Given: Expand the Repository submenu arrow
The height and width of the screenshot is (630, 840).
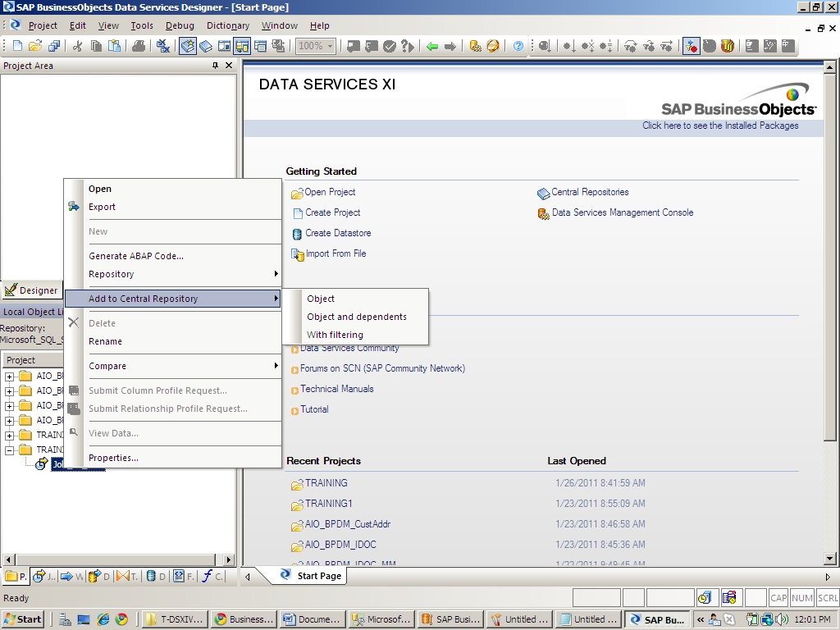Looking at the screenshot, I should pos(276,274).
